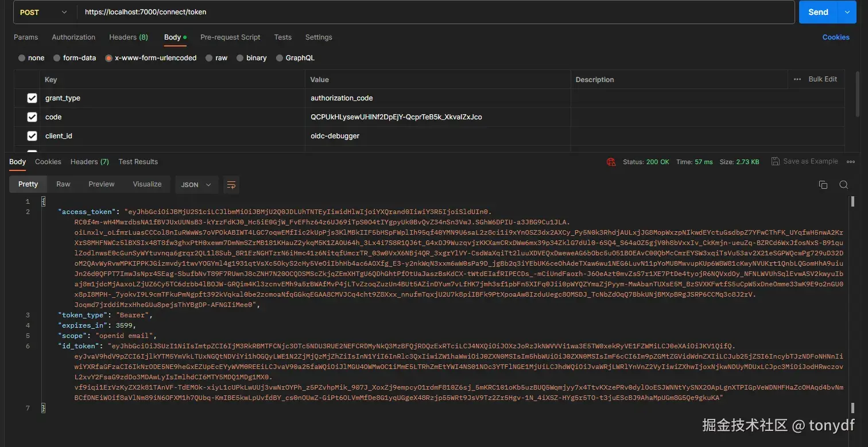The width and height of the screenshot is (868, 447).
Task: Open the Tests tab
Action: [282, 37]
